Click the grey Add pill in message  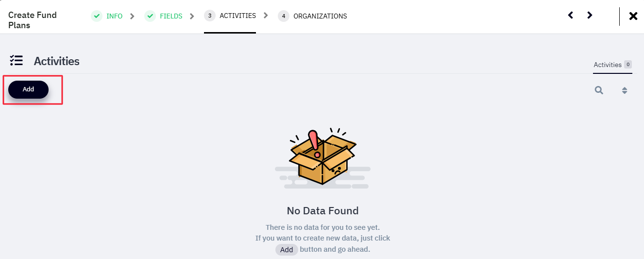(x=287, y=250)
